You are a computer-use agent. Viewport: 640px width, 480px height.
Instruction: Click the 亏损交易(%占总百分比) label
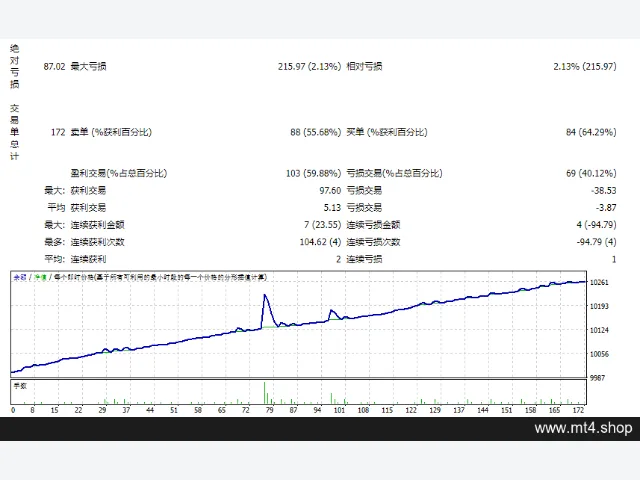pos(394,173)
